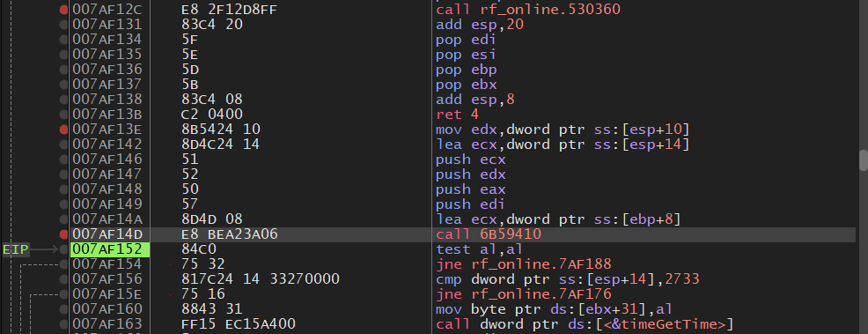Select address 007AF12C
This screenshot has width=868, height=334.
pyautogui.click(x=107, y=10)
